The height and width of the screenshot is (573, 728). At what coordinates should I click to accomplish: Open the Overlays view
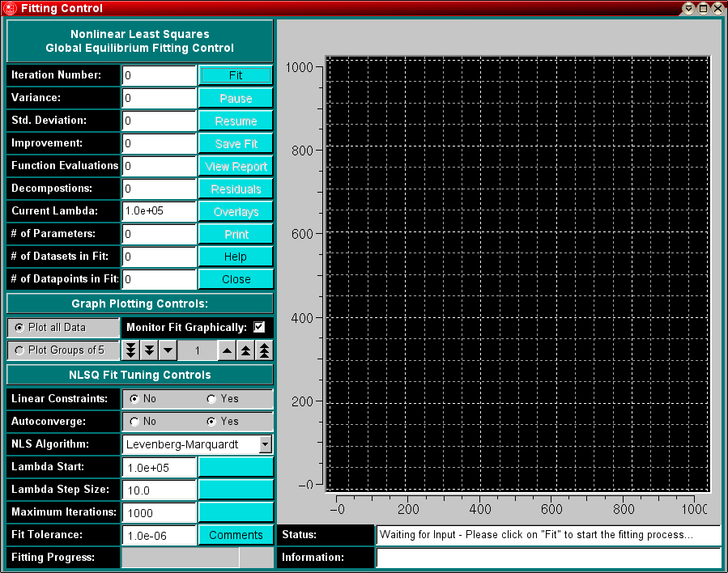pos(236,211)
